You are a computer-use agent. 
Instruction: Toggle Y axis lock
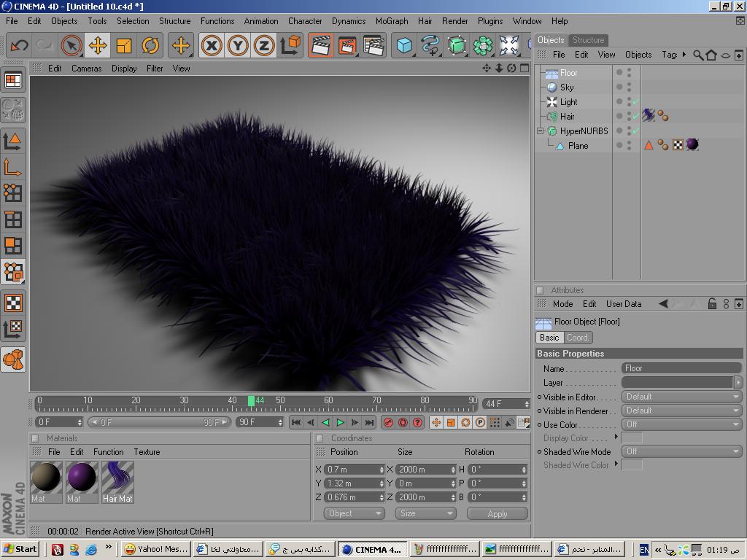238,46
